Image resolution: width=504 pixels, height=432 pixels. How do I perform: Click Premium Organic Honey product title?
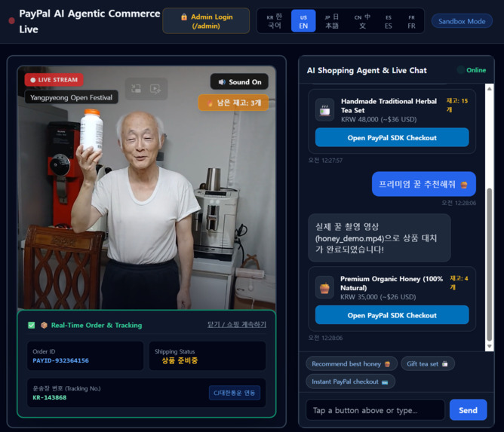point(392,283)
